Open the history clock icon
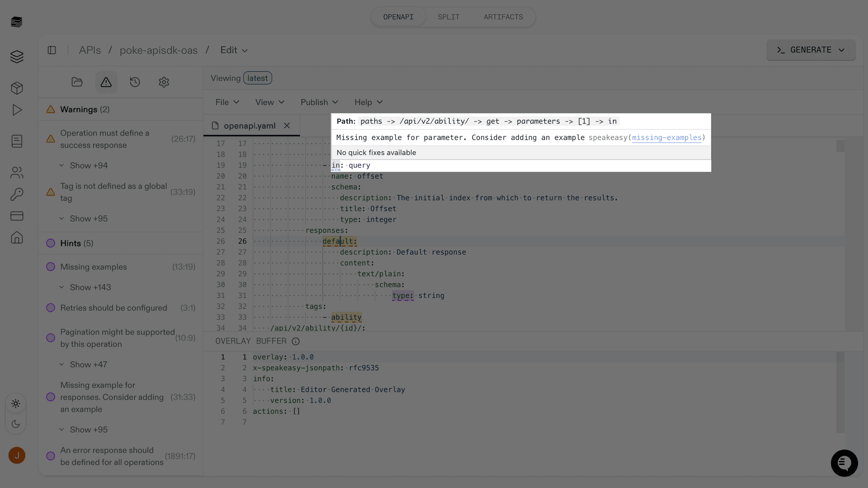This screenshot has height=488, width=868. coord(135,82)
